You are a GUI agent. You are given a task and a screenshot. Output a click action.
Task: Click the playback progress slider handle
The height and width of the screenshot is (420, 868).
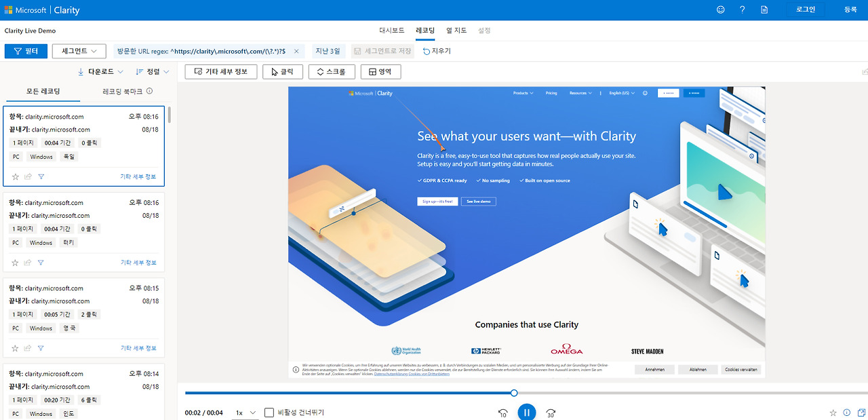pos(514,393)
